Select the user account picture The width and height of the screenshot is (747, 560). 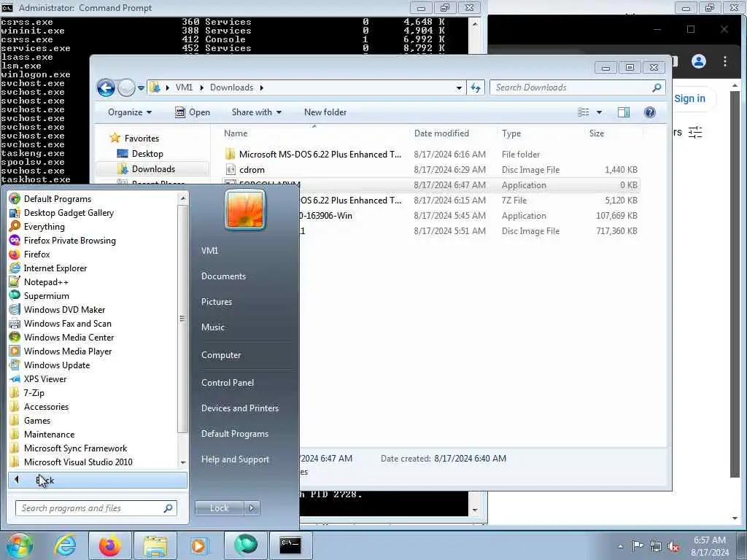245,209
